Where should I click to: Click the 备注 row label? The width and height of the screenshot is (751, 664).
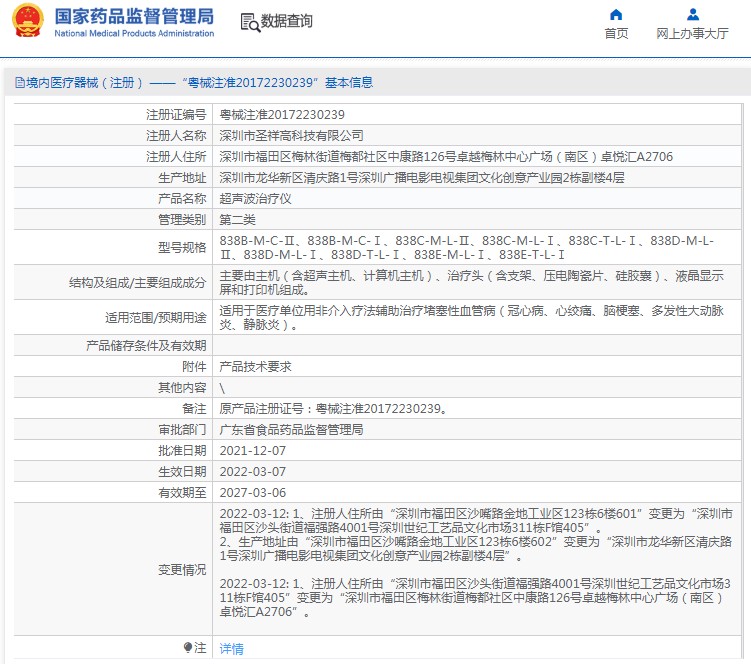[x=194, y=409]
